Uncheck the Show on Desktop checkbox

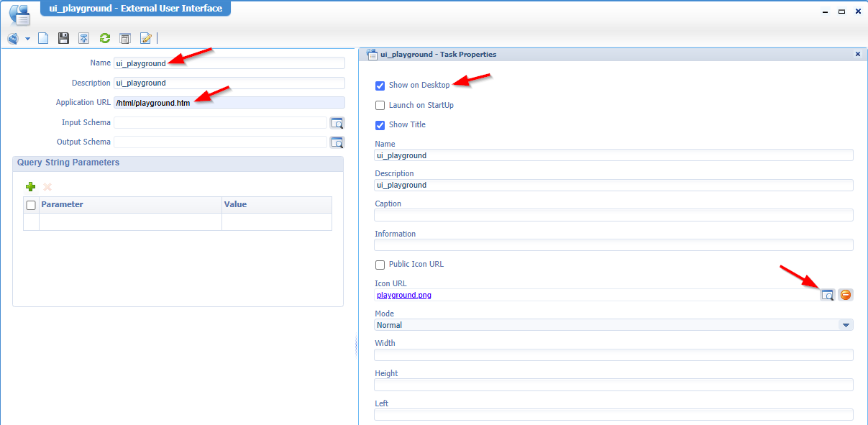[380, 86]
